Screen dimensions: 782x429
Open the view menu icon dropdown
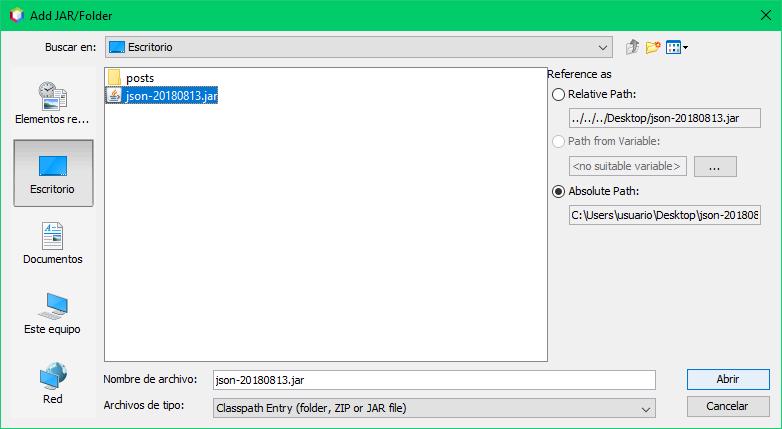[x=677, y=47]
